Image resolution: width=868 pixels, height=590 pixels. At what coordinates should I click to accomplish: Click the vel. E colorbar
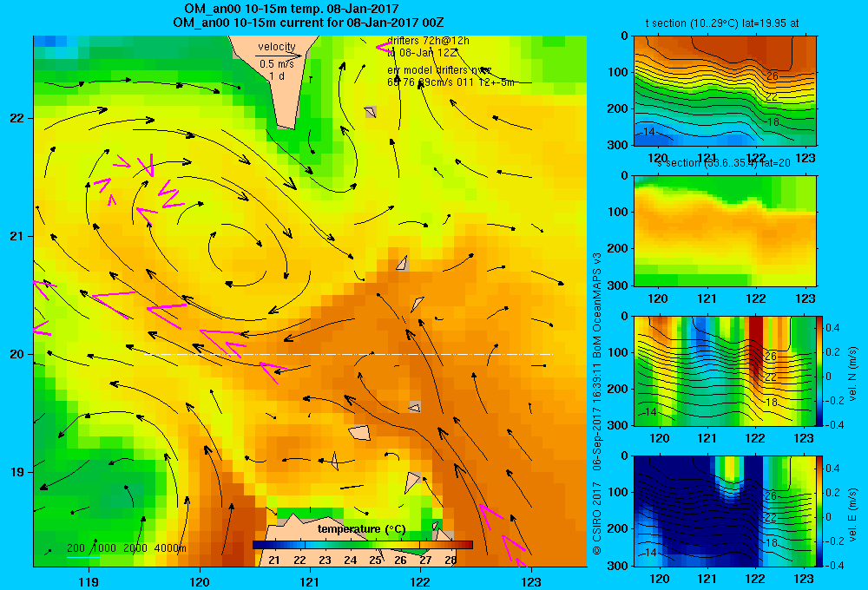click(x=820, y=511)
